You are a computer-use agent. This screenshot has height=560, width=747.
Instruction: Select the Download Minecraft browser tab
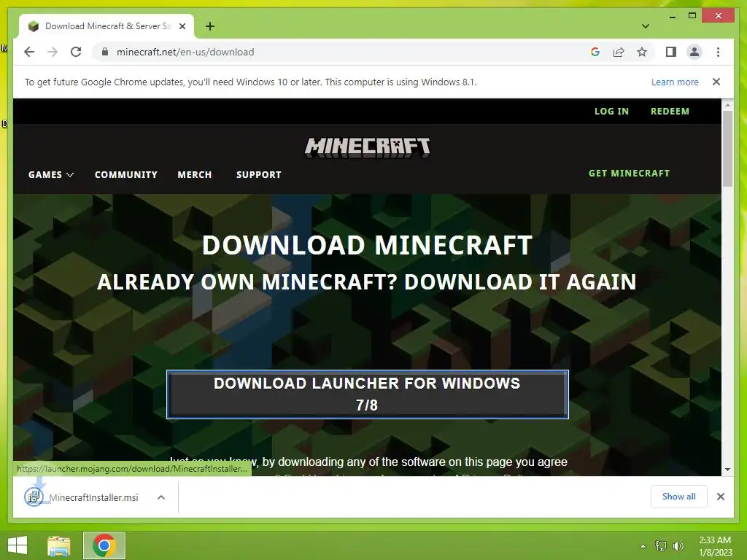click(107, 26)
